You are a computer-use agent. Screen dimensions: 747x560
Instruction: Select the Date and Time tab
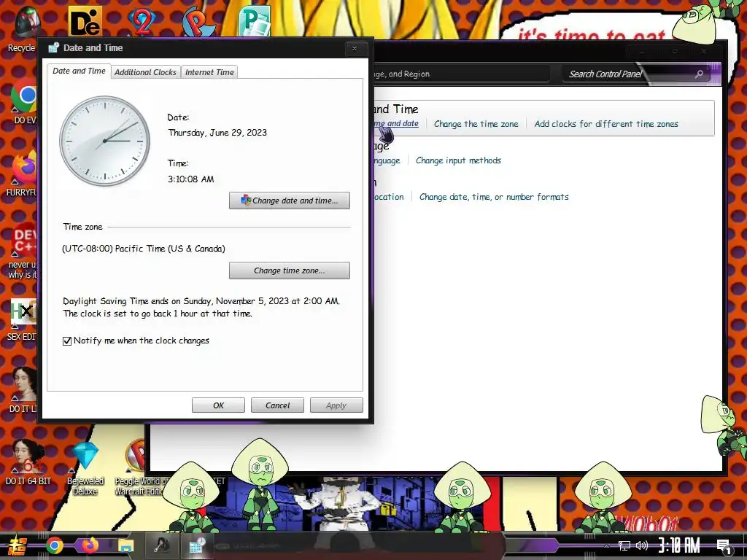[79, 71]
